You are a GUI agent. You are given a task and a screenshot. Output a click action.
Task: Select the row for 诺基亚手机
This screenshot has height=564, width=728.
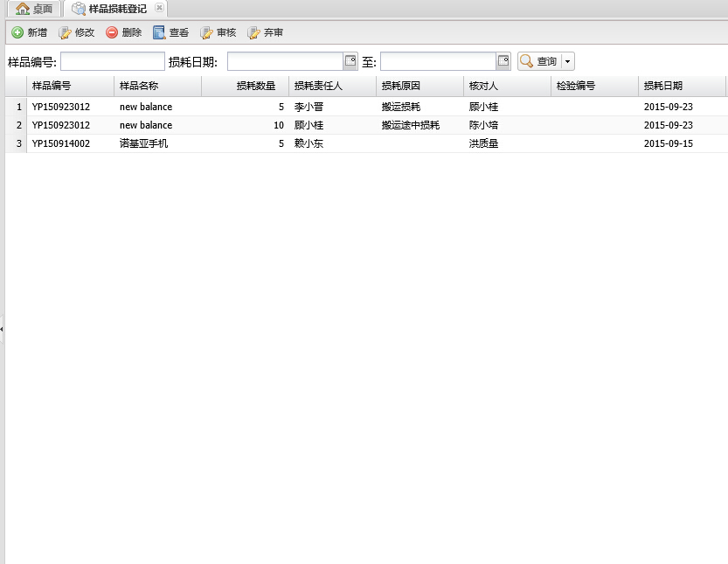[144, 143]
